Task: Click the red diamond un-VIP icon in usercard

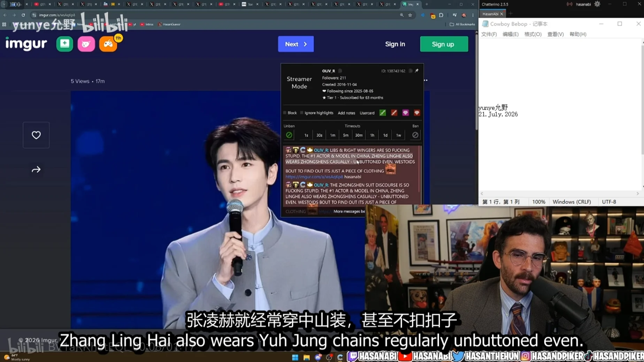Action: click(x=417, y=113)
